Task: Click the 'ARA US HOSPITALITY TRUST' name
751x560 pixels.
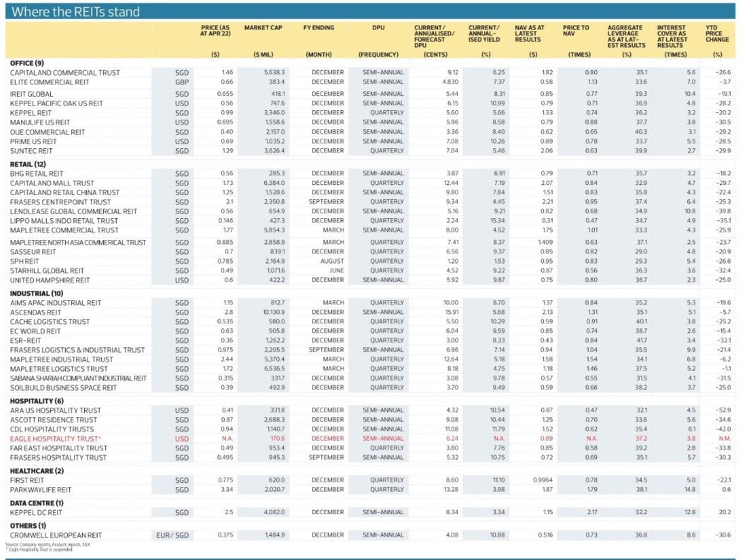Action: [x=56, y=411]
